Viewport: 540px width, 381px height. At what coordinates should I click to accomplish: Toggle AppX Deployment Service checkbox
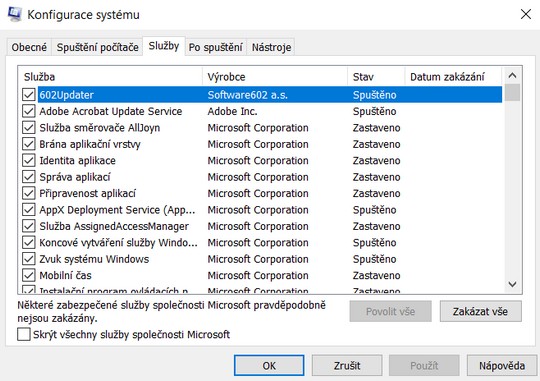tap(29, 210)
